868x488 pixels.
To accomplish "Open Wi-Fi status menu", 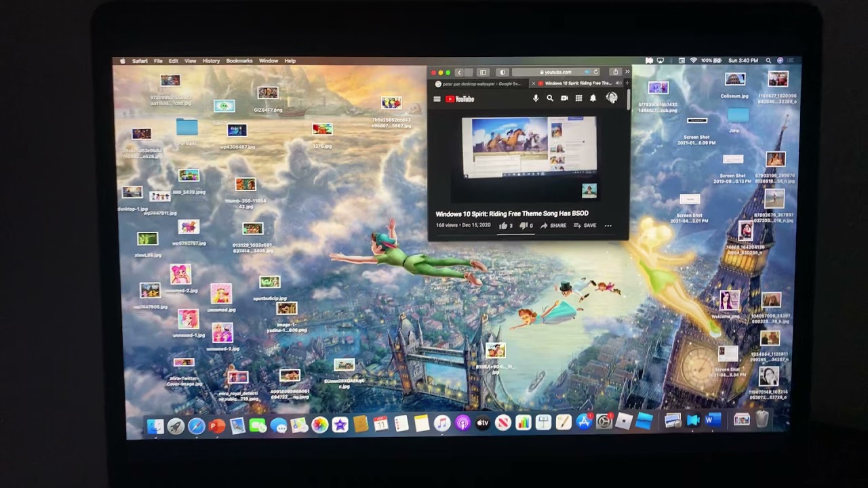I will (693, 60).
